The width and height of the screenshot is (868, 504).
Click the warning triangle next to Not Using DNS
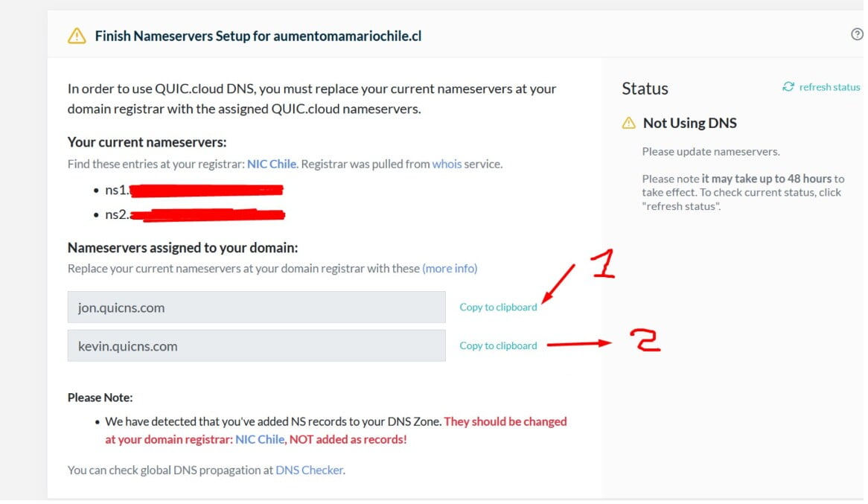(628, 123)
